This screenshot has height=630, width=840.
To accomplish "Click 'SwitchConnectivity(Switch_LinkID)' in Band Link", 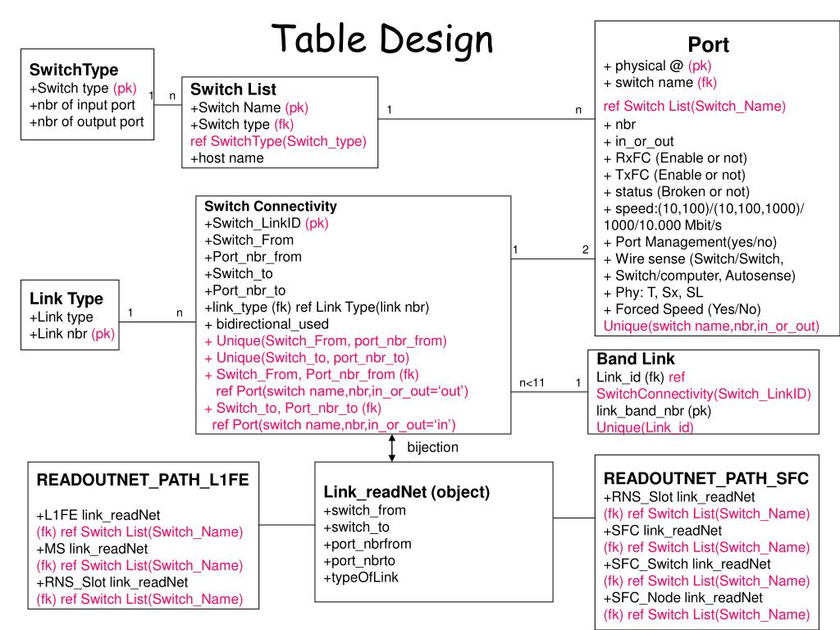I will (703, 395).
